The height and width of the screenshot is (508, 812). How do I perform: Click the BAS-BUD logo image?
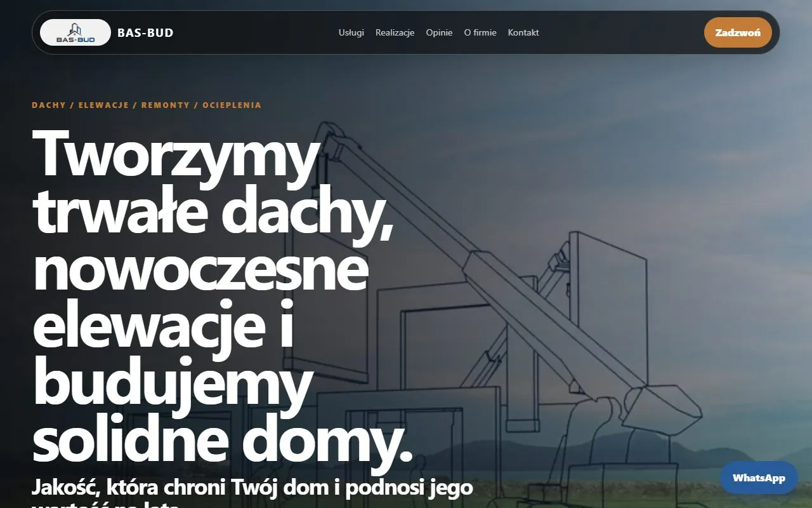pyautogui.click(x=75, y=32)
